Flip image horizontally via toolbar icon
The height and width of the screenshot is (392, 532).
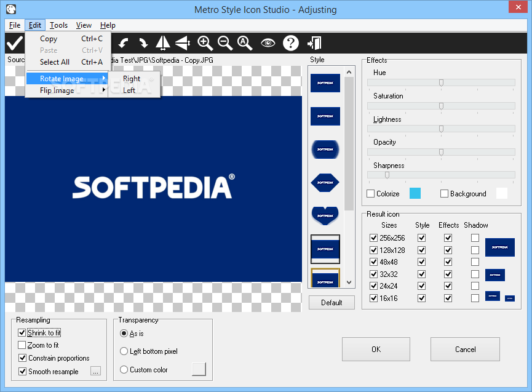click(163, 43)
